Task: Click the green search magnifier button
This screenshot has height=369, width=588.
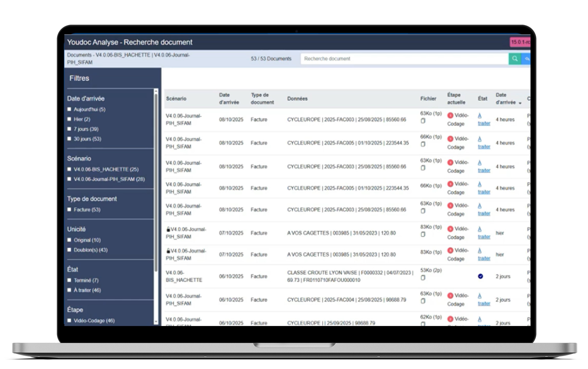Action: coord(515,59)
